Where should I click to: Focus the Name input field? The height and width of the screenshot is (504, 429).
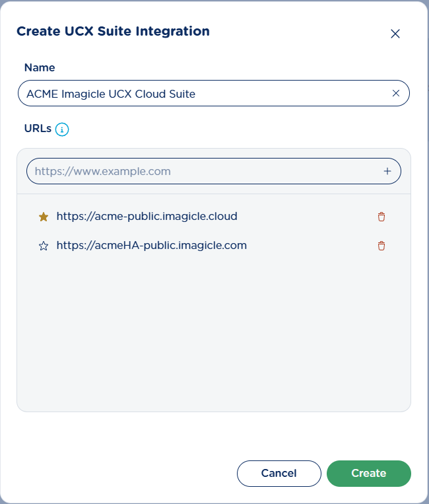point(198,93)
